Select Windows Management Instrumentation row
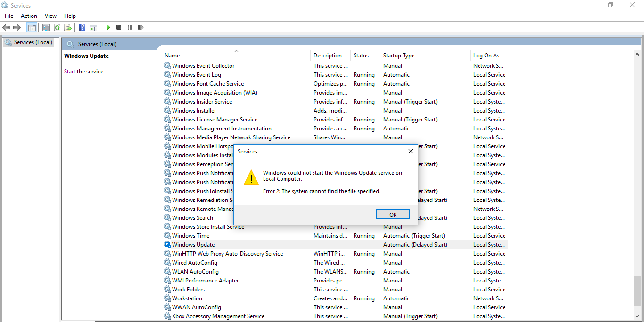 (335, 129)
